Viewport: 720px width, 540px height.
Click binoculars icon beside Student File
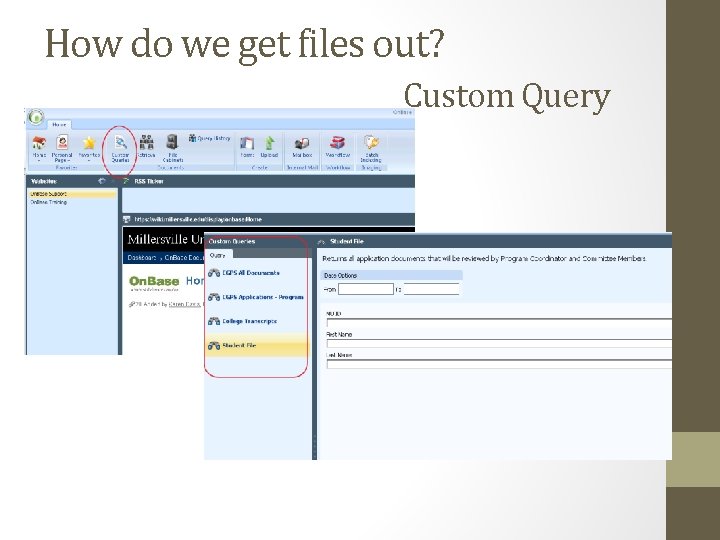tap(214, 345)
